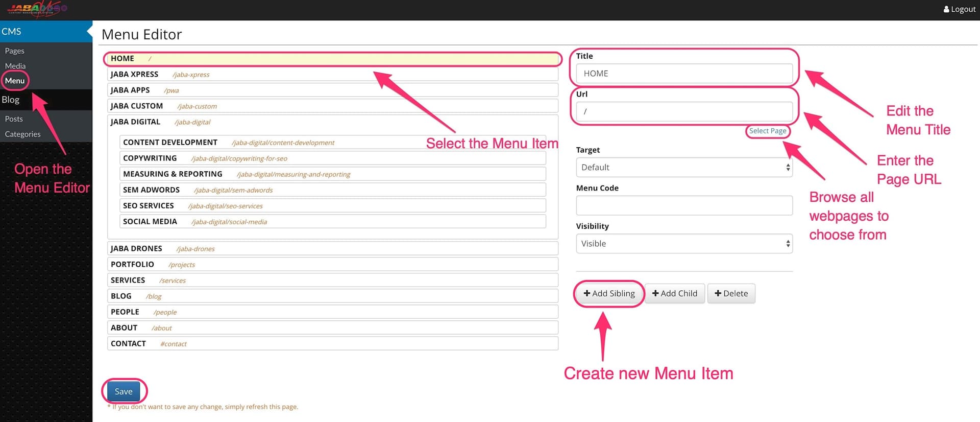
Task: Open Blog Categories in sidebar
Action: (x=22, y=134)
